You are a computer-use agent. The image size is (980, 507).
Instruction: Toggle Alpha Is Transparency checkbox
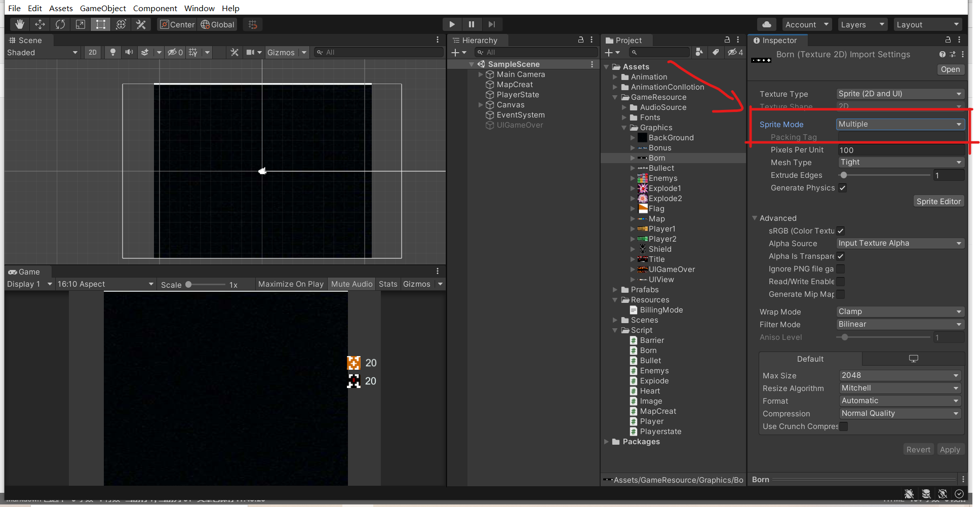click(841, 256)
